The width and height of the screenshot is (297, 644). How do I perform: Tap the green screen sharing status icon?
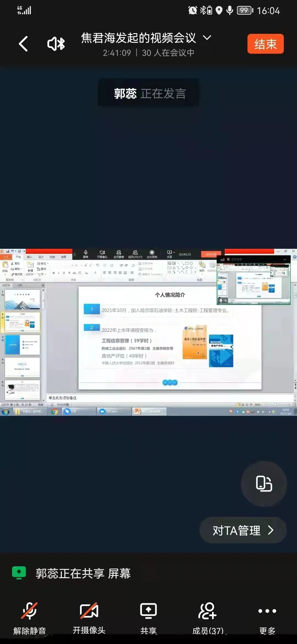tap(19, 573)
